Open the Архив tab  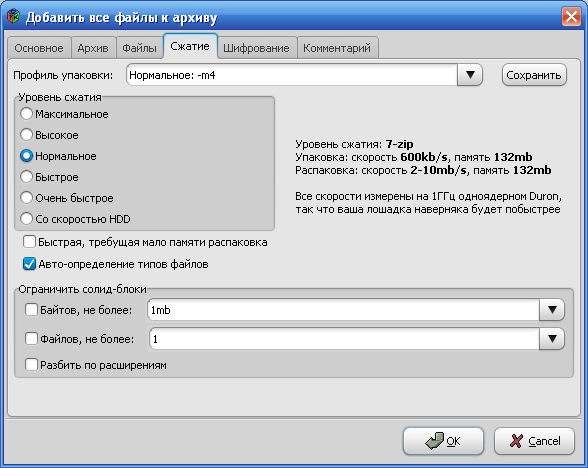[93, 48]
